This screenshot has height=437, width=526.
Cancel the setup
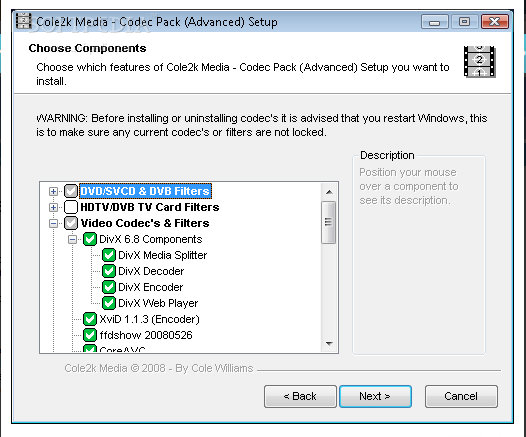461,396
